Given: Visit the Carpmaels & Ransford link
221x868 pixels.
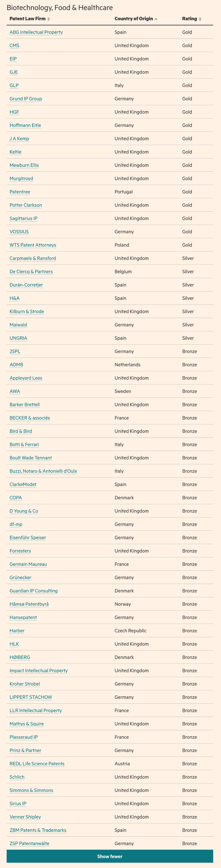Looking at the screenshot, I should tap(33, 258).
